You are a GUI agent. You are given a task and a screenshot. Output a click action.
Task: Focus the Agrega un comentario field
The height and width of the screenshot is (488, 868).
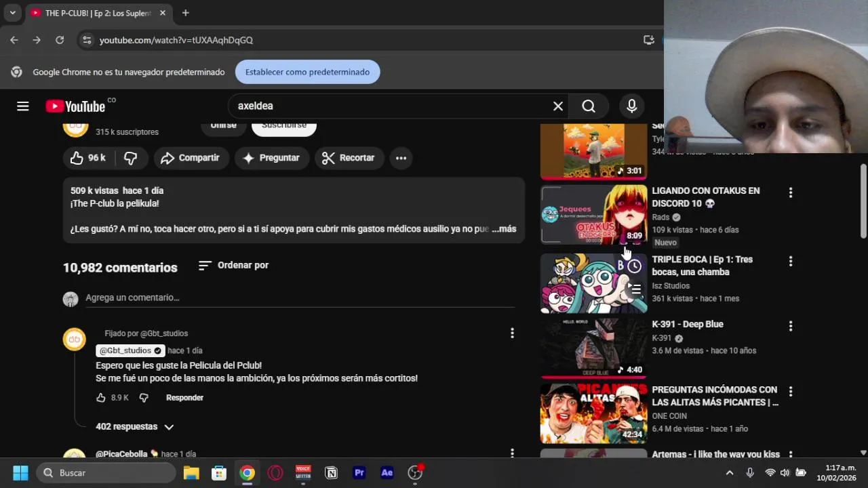point(300,298)
